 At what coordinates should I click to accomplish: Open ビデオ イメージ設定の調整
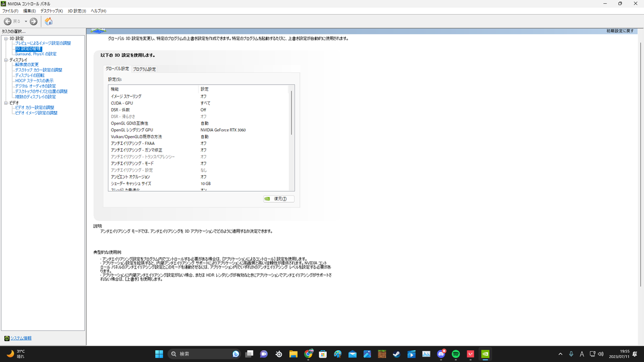click(36, 113)
